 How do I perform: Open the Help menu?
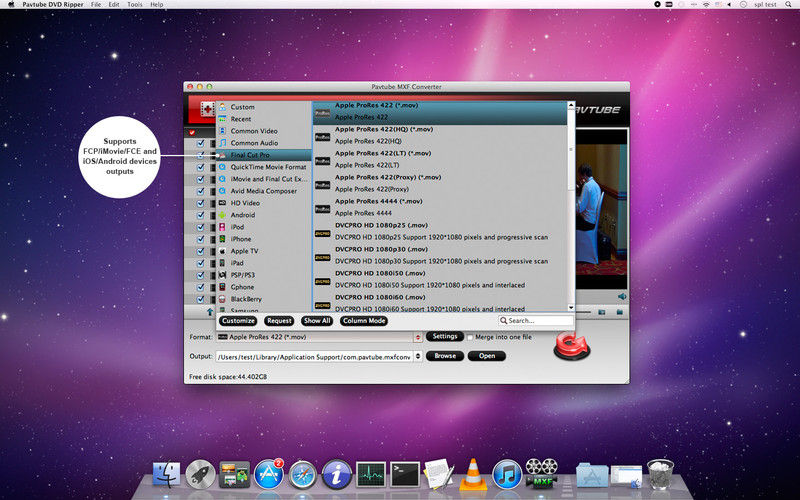[157, 4]
